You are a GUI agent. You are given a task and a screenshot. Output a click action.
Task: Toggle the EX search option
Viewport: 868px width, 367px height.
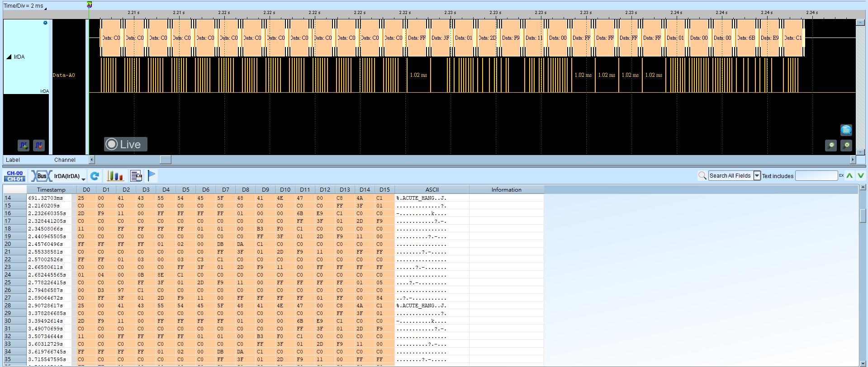[x=841, y=175]
